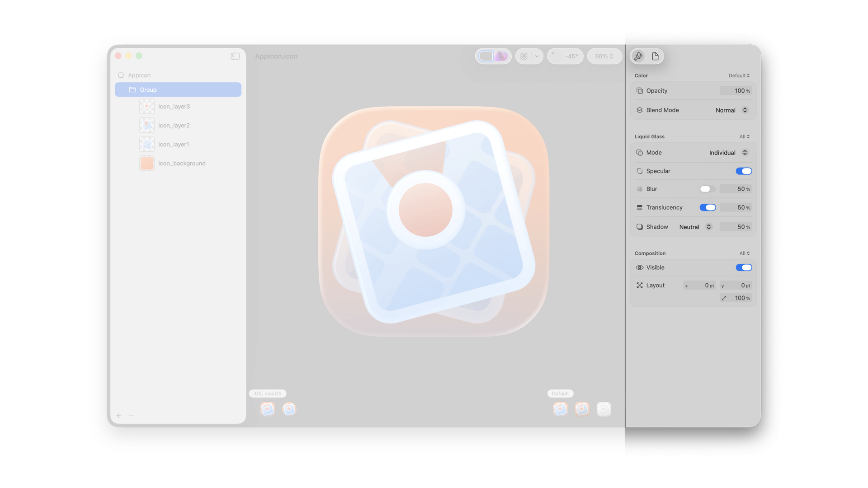Click the minus button to remove layer

(x=131, y=416)
